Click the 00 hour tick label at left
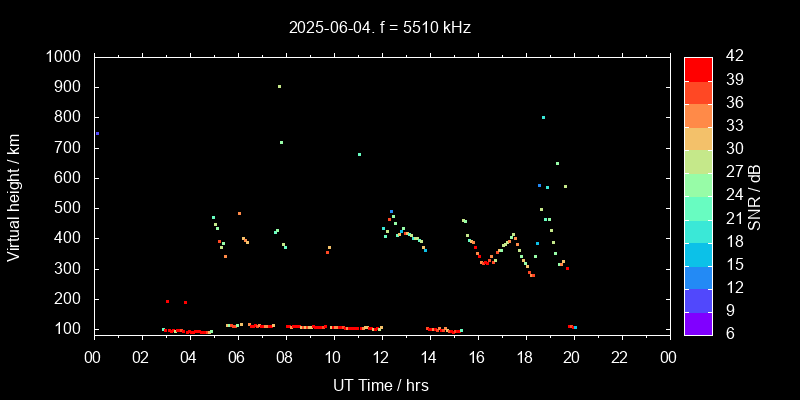This screenshot has width=800, height=400. (93, 357)
